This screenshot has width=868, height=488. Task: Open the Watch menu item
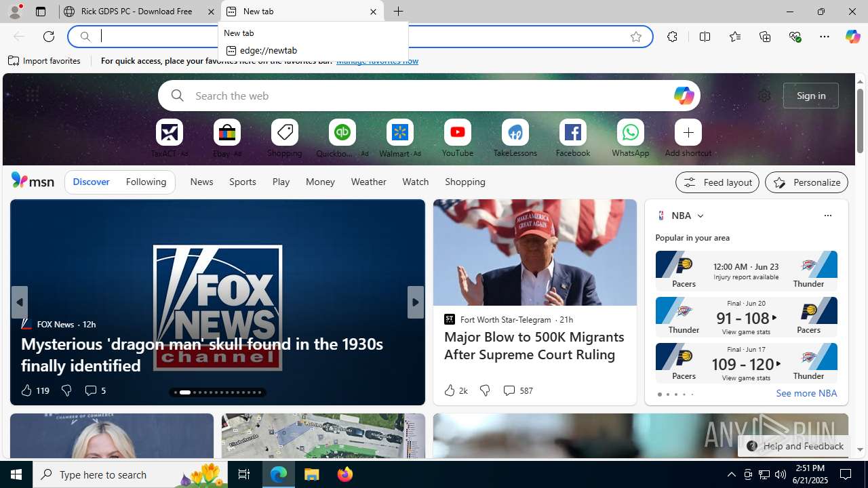pos(415,182)
